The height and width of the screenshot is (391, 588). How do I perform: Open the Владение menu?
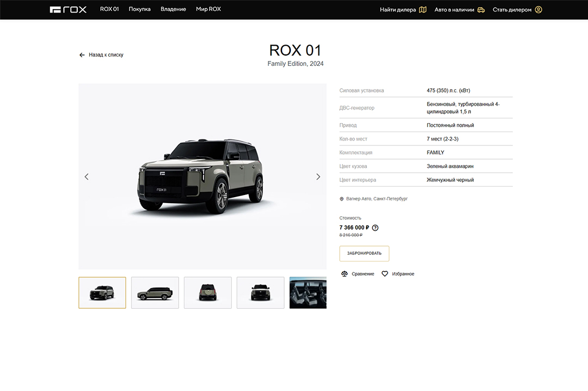[173, 9]
